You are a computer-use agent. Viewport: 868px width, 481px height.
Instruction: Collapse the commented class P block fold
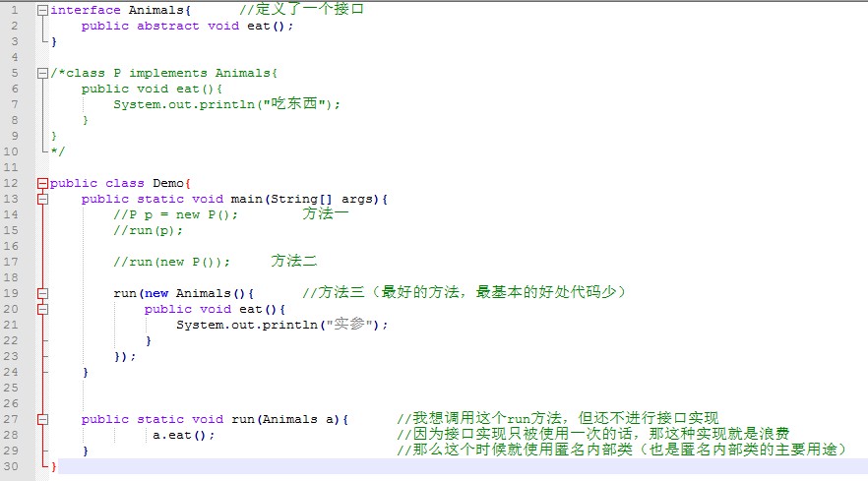coord(42,73)
